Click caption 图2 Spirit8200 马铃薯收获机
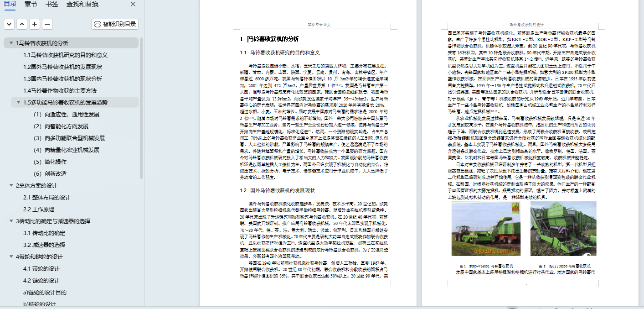644x309 pixels. [565, 266]
